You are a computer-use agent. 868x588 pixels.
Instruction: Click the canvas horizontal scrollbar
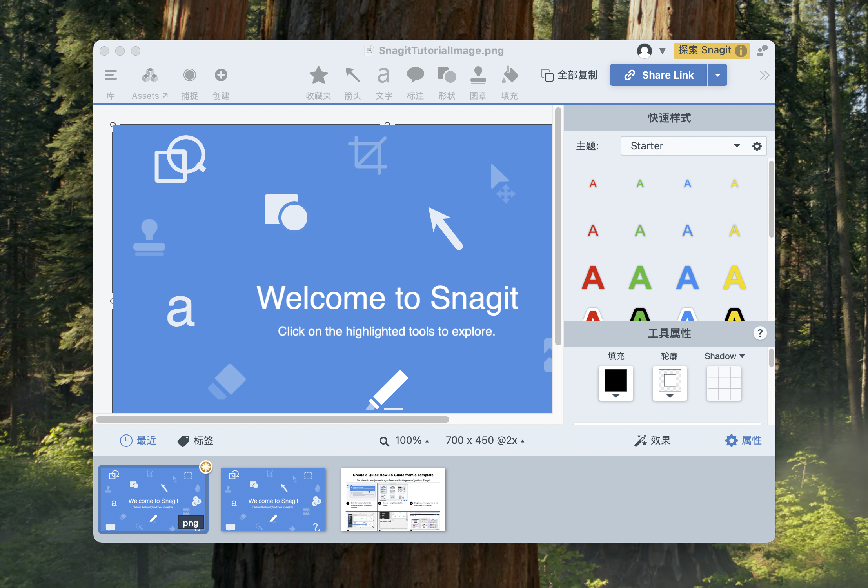[272, 419]
